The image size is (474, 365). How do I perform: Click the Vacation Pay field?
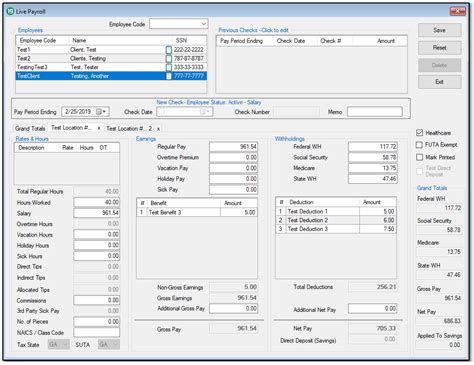[234, 168]
